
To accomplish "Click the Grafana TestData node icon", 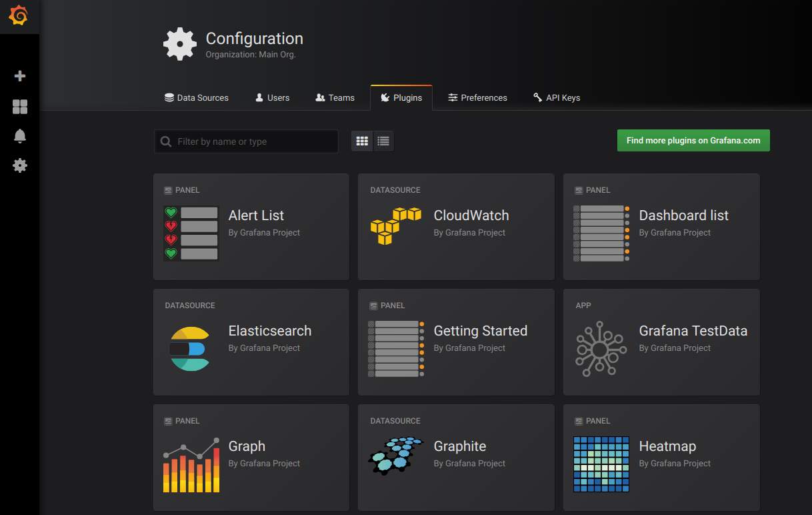I will [601, 349].
